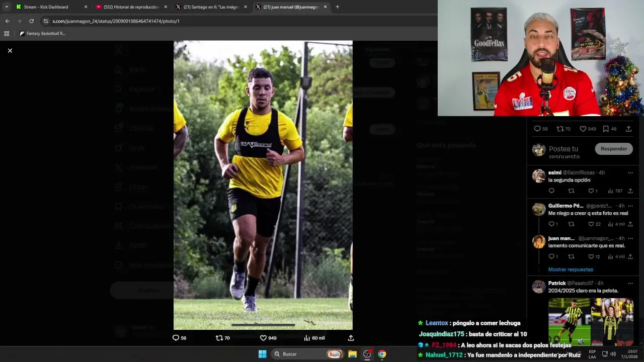This screenshot has height=362, width=644.
Task: Select the 'juan manuel' X tab
Action: click(x=291, y=7)
